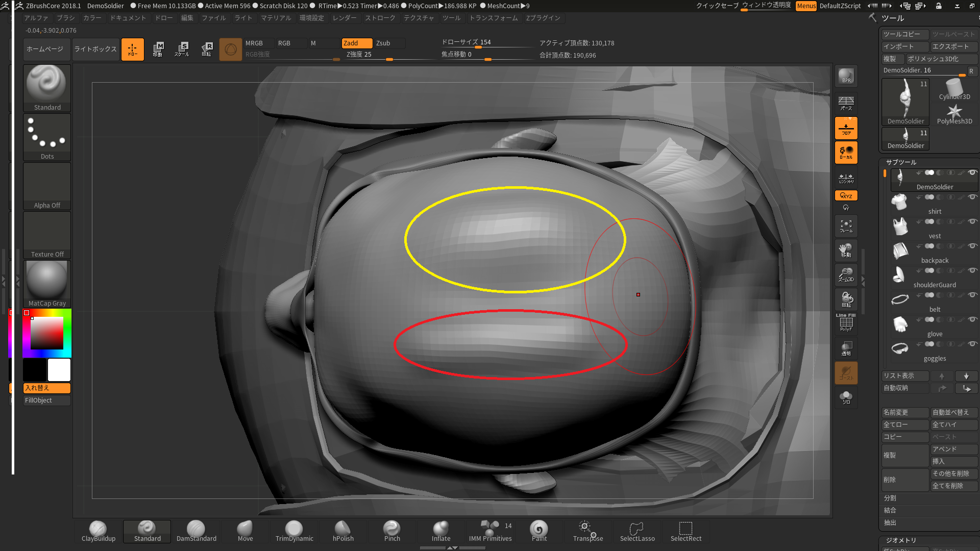Open the ストローク menu
The height and width of the screenshot is (551, 980).
[379, 18]
